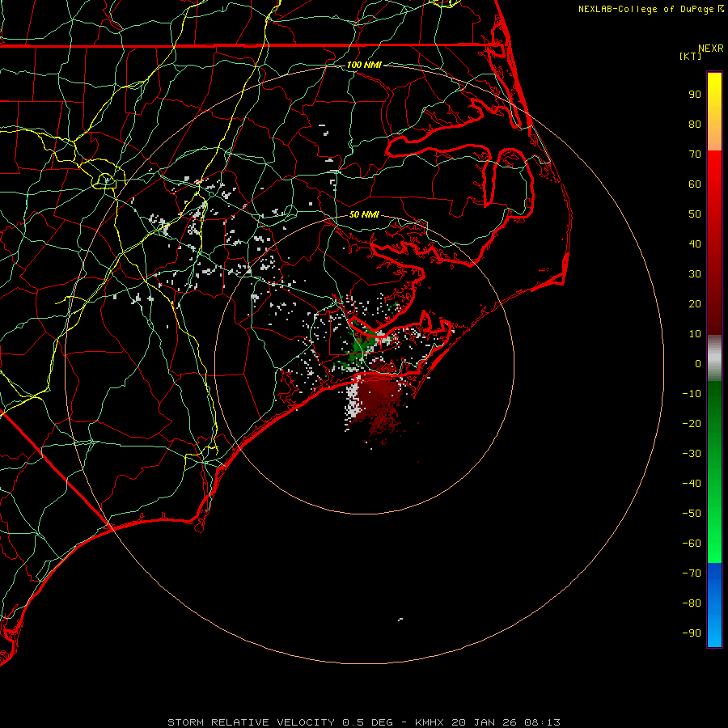Click the 50 NMI range ring label
Image resolution: width=728 pixels, height=728 pixels.
(364, 214)
